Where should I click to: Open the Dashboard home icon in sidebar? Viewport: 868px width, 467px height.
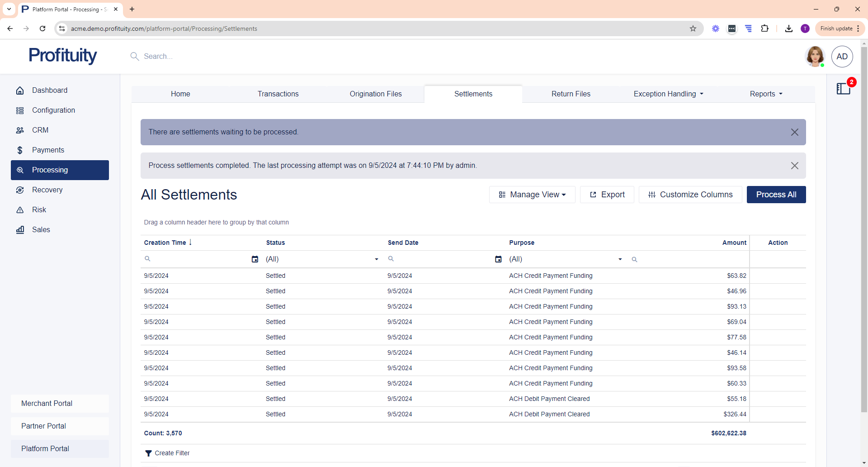(20, 91)
